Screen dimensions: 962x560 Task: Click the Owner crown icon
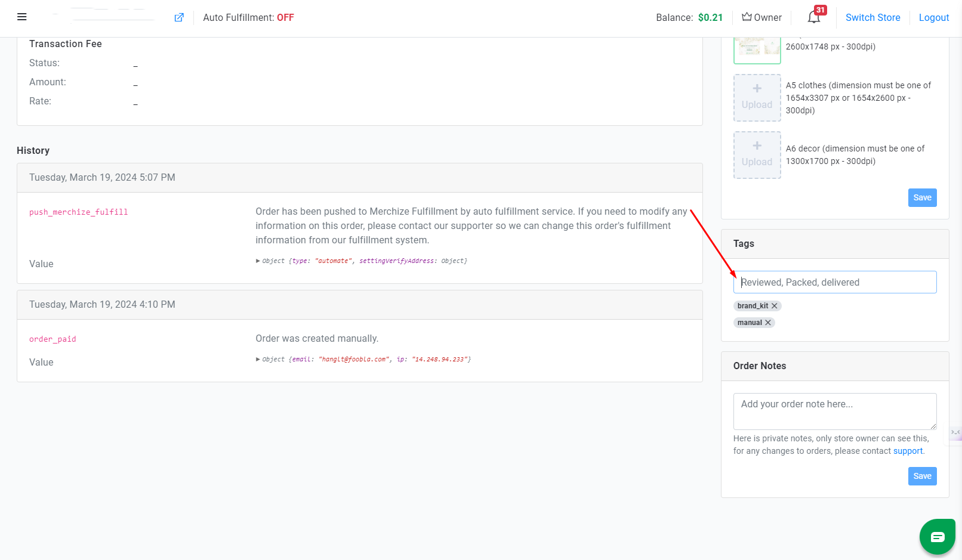point(746,17)
